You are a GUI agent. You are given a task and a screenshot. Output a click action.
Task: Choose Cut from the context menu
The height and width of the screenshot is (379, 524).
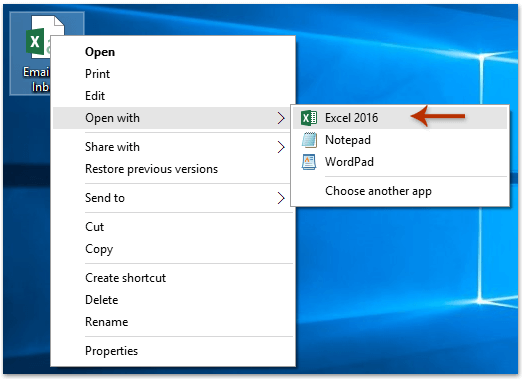pos(173,227)
